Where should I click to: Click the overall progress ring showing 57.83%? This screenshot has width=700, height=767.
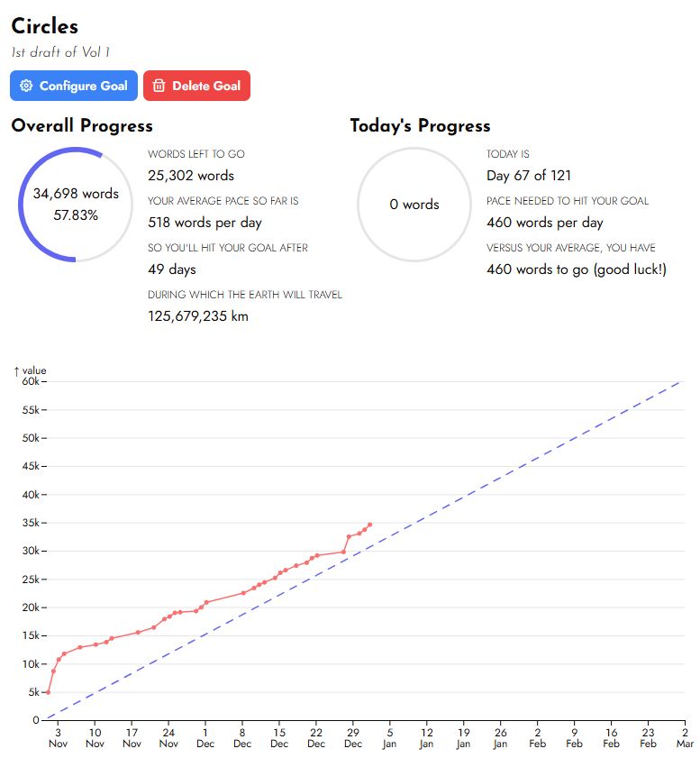click(76, 205)
